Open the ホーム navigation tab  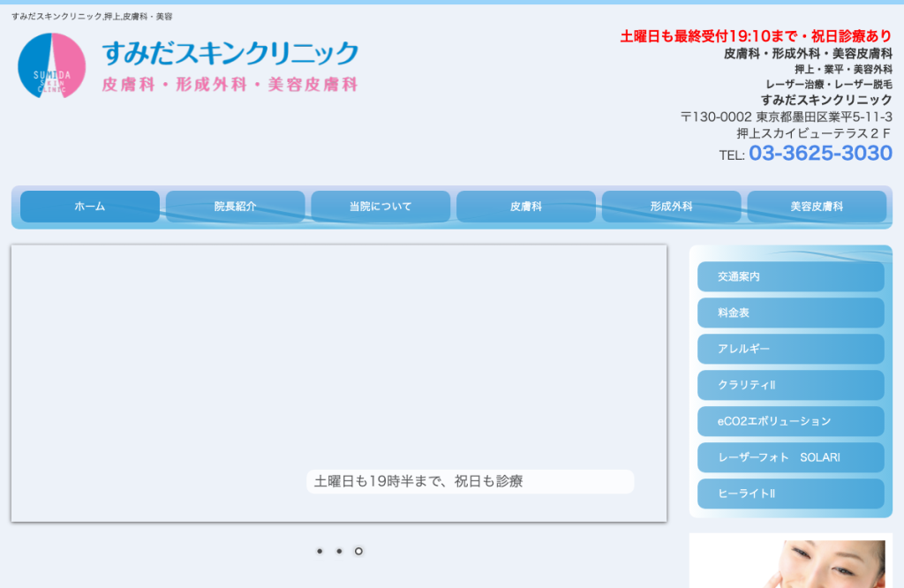(90, 207)
